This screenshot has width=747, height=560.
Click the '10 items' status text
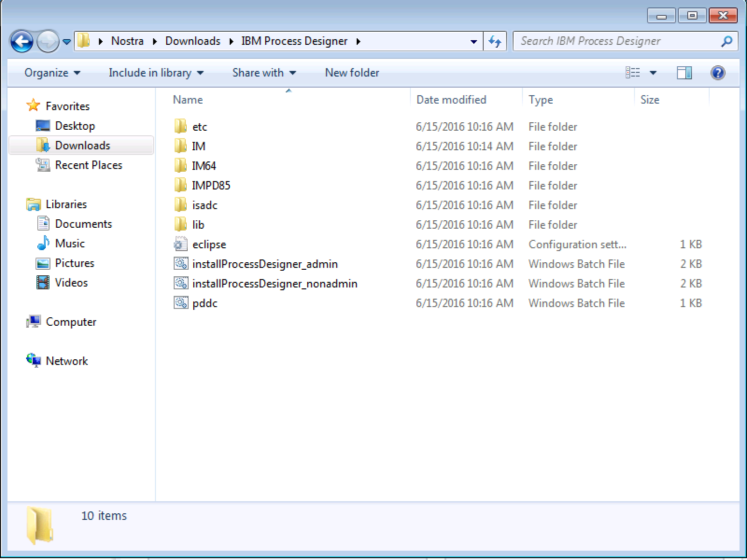[104, 516]
